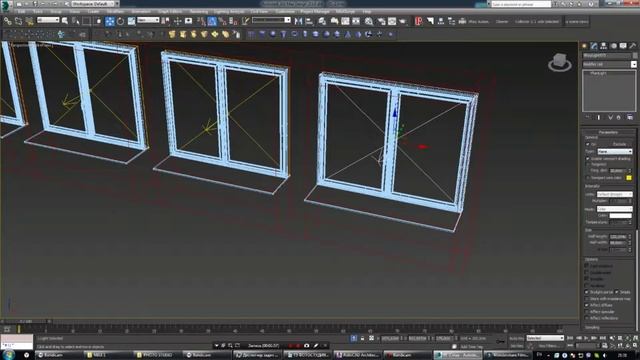Viewport: 640px width, 360px height.
Task: Open the Group menu
Action: click(x=56, y=11)
